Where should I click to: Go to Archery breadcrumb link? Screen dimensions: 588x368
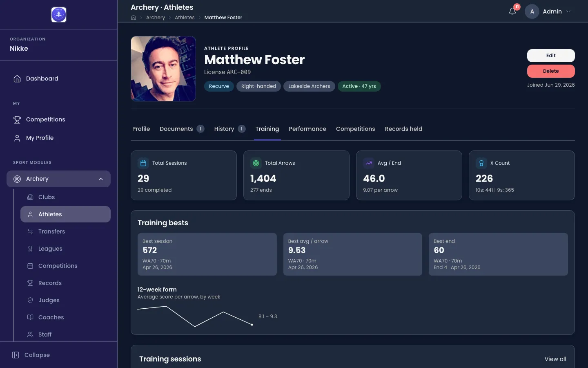point(156,18)
